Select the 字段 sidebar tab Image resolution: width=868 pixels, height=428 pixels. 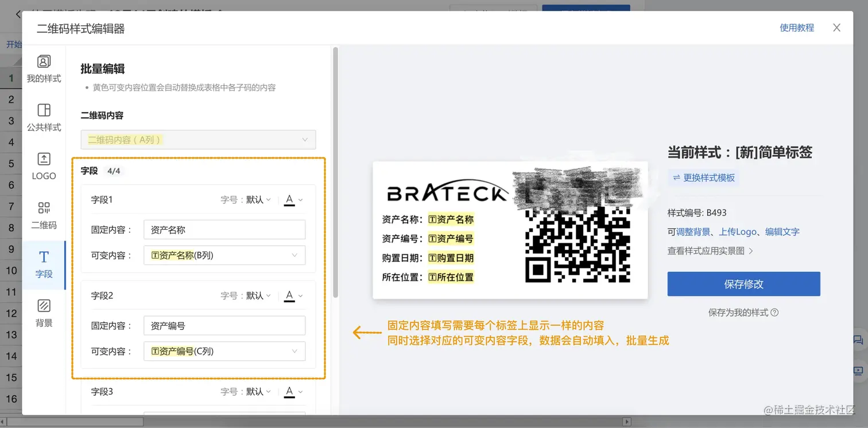(44, 265)
